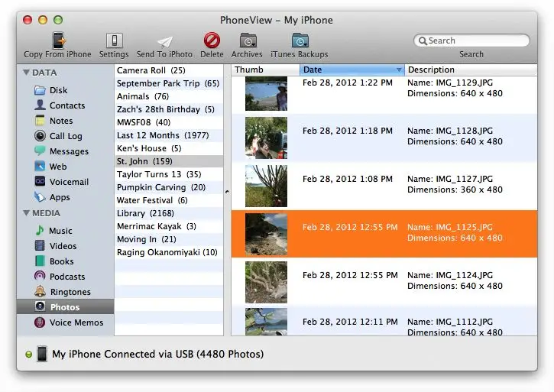Click the Date column header
The image size is (554, 392).
click(x=352, y=70)
